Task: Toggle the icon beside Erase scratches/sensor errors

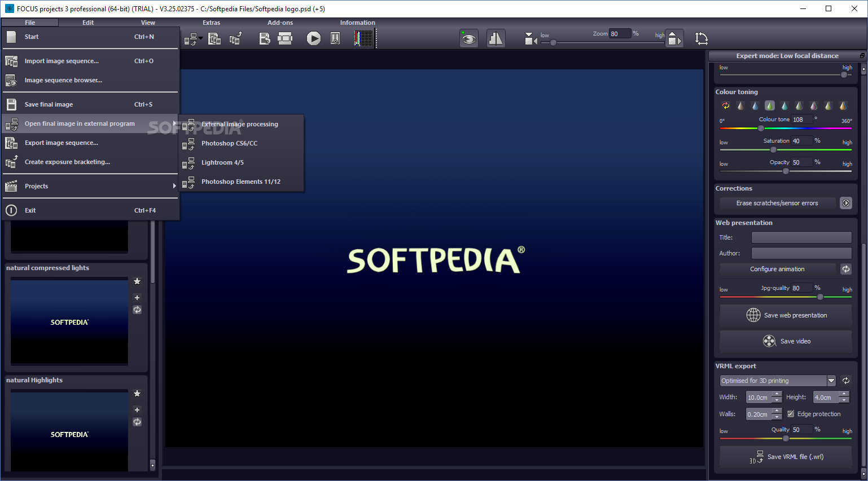Action: [x=846, y=203]
